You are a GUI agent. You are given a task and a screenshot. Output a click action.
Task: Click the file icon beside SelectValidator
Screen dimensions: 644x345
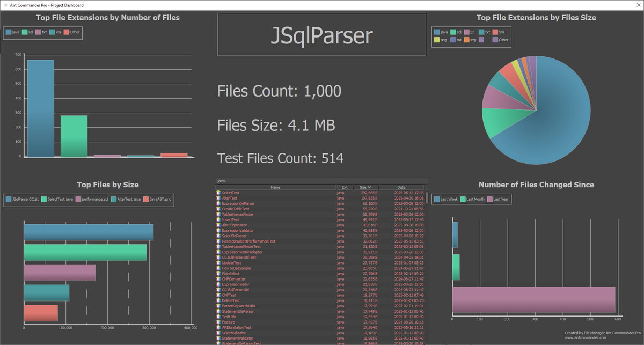(218, 333)
